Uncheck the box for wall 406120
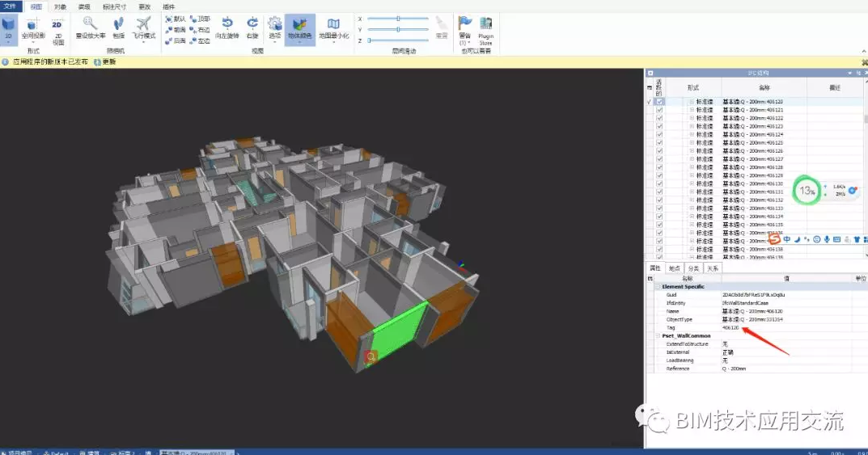Viewport: 868px width, 455px height. tap(659, 102)
